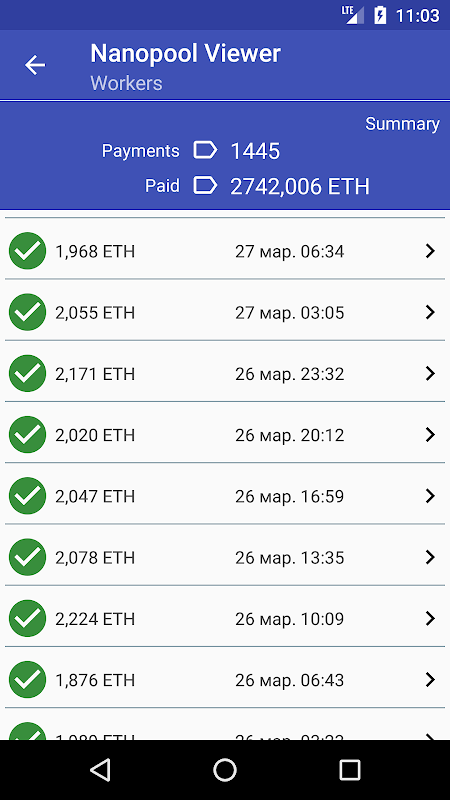Tap the tag icon next to Paid

click(205, 186)
